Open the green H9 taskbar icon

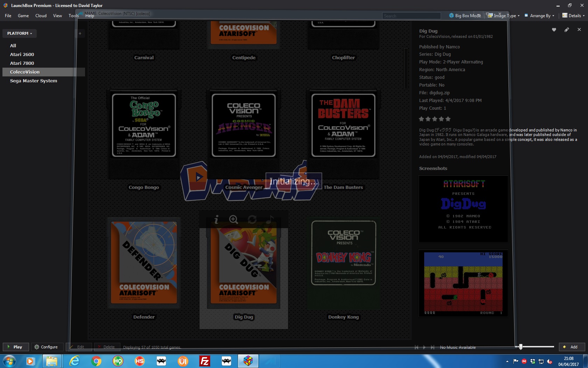[118, 361]
